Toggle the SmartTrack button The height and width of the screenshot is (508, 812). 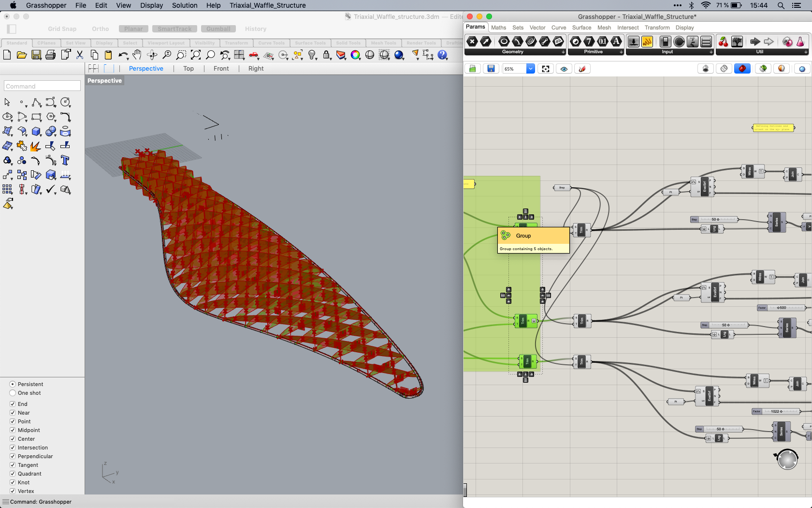click(174, 29)
